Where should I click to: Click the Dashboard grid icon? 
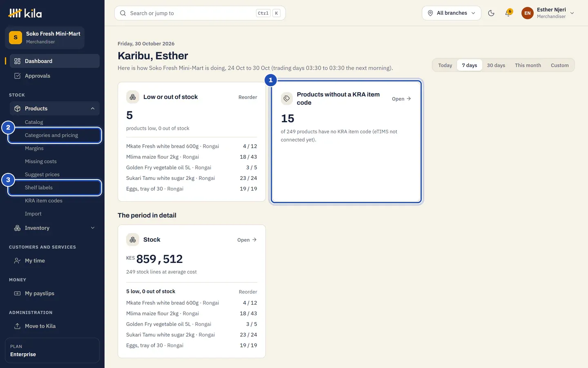click(x=17, y=61)
